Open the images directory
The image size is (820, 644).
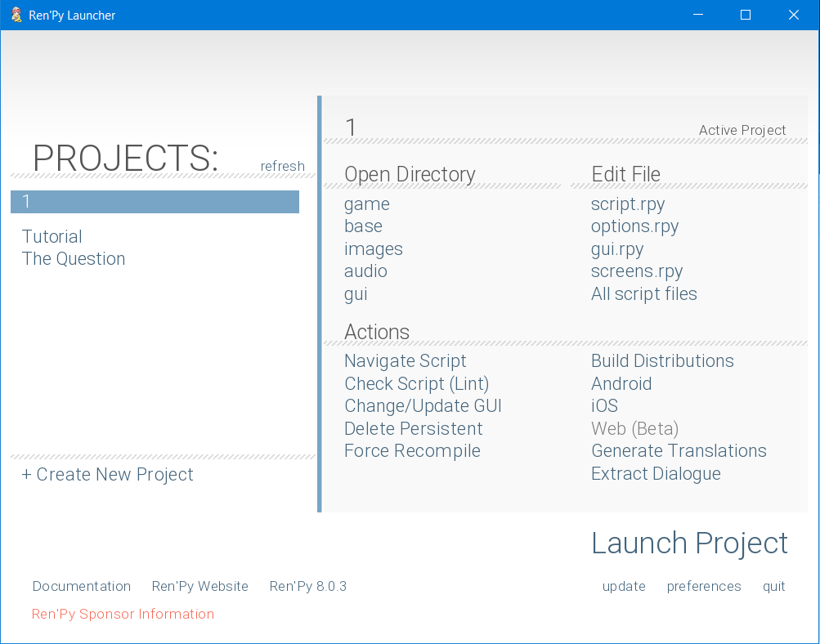tap(373, 249)
